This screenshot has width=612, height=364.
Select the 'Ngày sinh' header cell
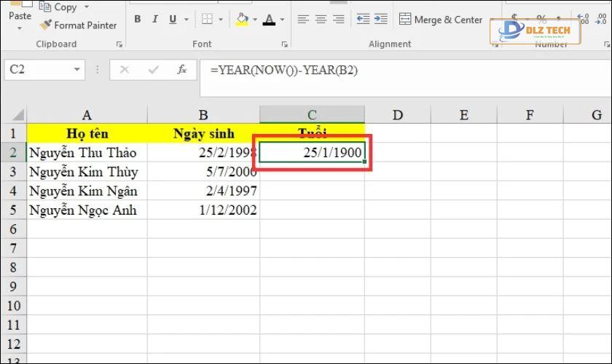point(203,133)
